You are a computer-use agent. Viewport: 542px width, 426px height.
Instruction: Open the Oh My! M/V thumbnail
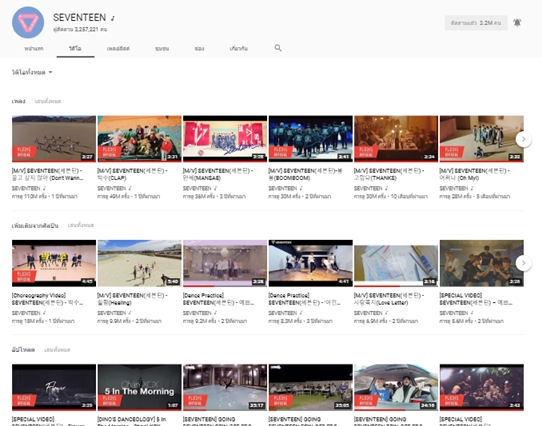click(x=482, y=139)
